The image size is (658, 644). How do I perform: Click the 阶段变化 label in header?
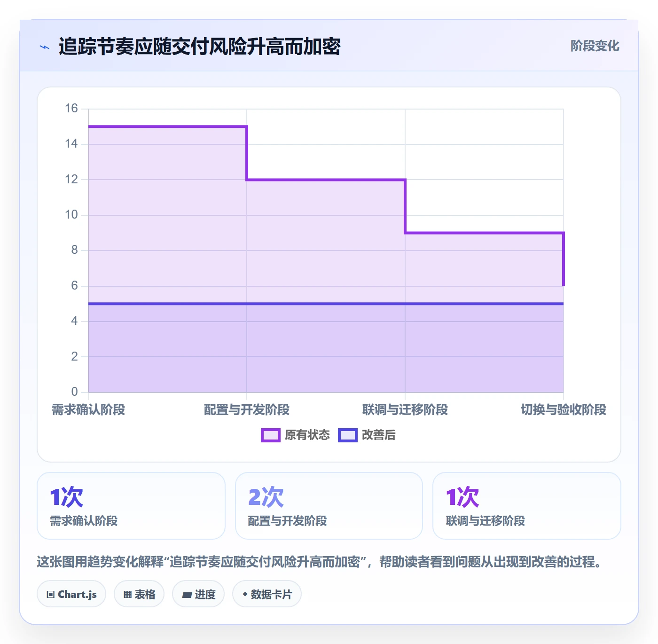pos(595,46)
